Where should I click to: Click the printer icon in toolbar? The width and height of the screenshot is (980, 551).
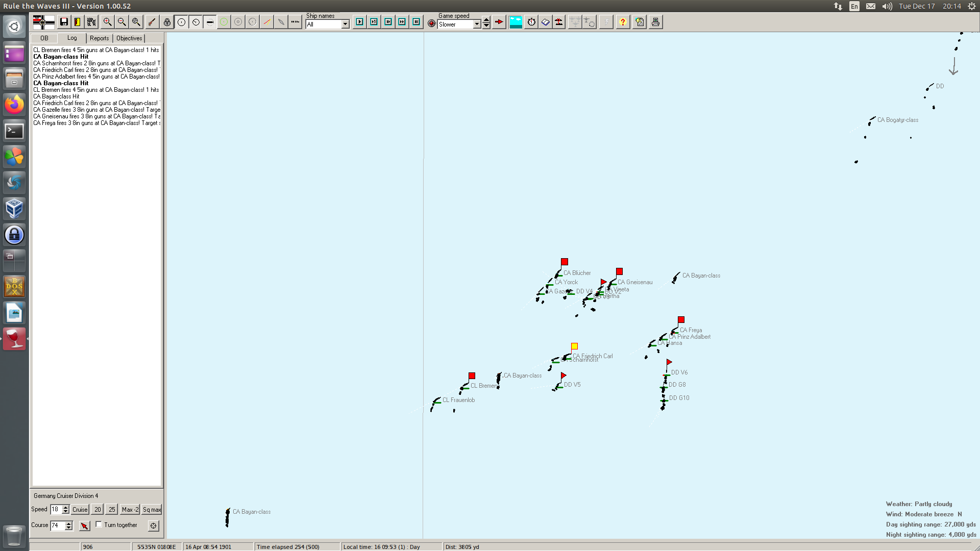click(655, 22)
